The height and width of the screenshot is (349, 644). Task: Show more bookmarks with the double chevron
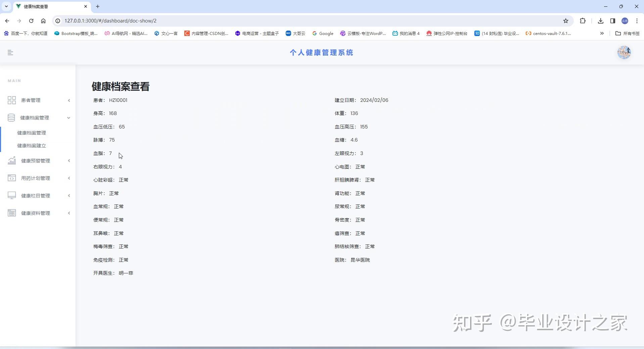[602, 33]
